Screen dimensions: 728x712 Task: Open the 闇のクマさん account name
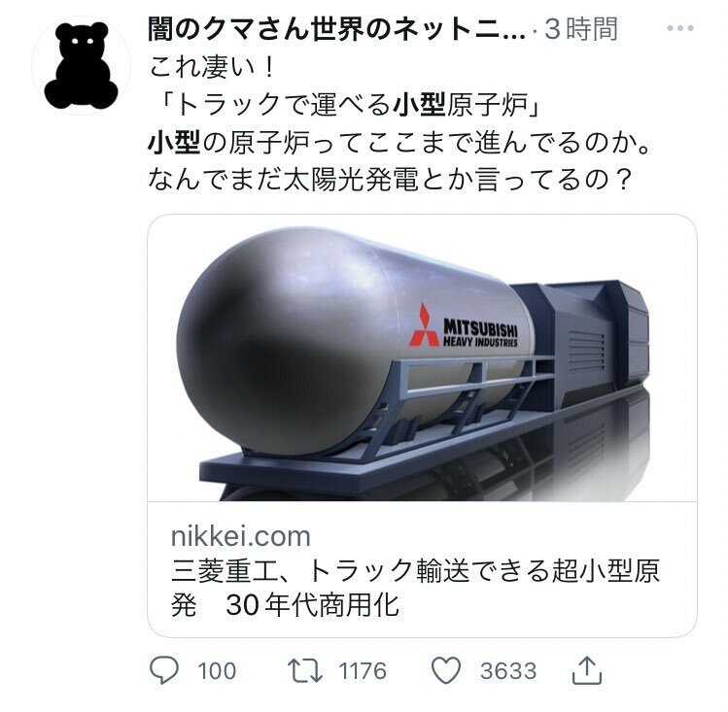coord(336,29)
